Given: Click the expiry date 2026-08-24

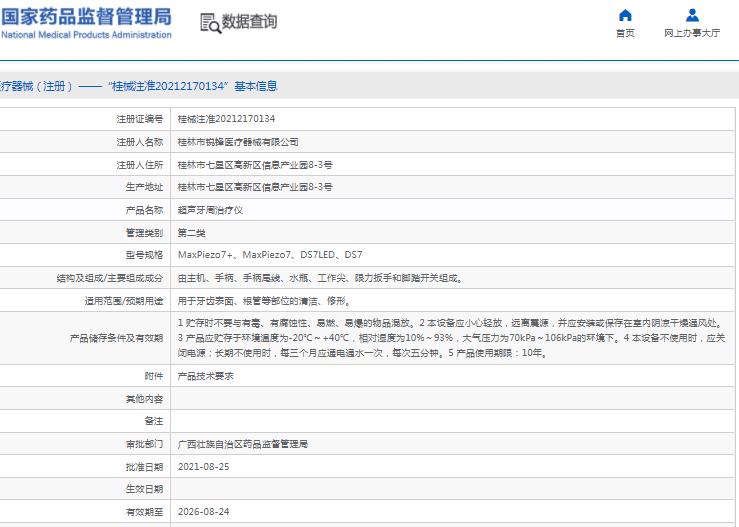Looking at the screenshot, I should (x=203, y=511).
